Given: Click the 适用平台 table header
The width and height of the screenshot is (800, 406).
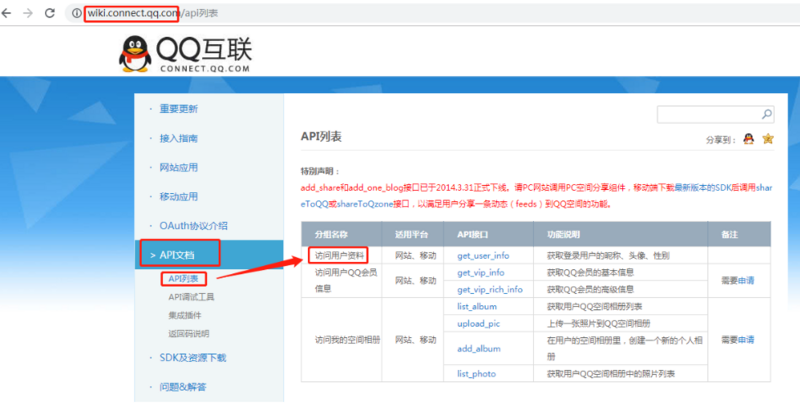Looking at the screenshot, I should click(411, 235).
